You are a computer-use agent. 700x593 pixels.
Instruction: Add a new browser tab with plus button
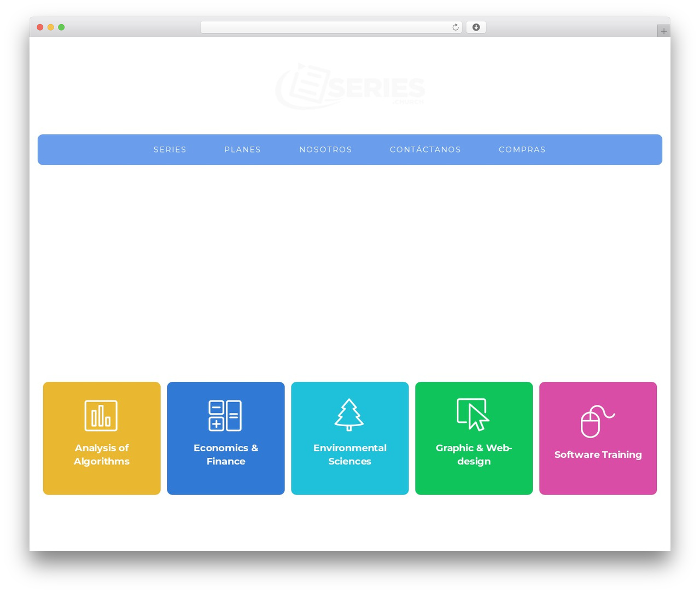[x=663, y=31]
